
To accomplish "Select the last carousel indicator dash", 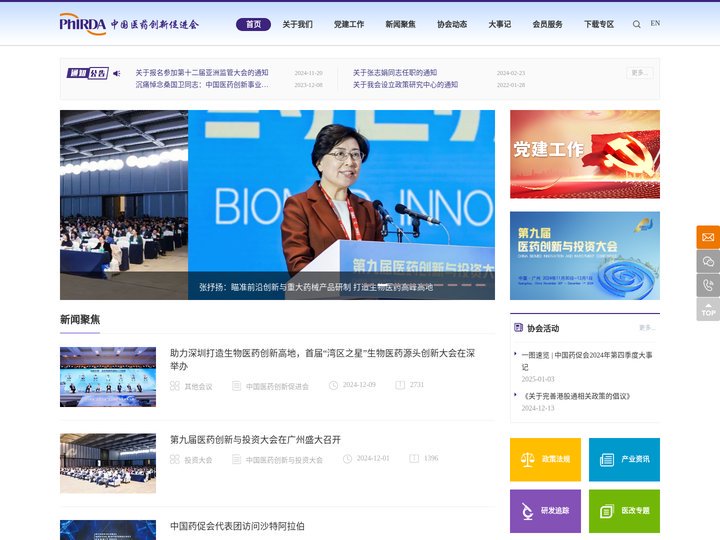I will pos(480,285).
